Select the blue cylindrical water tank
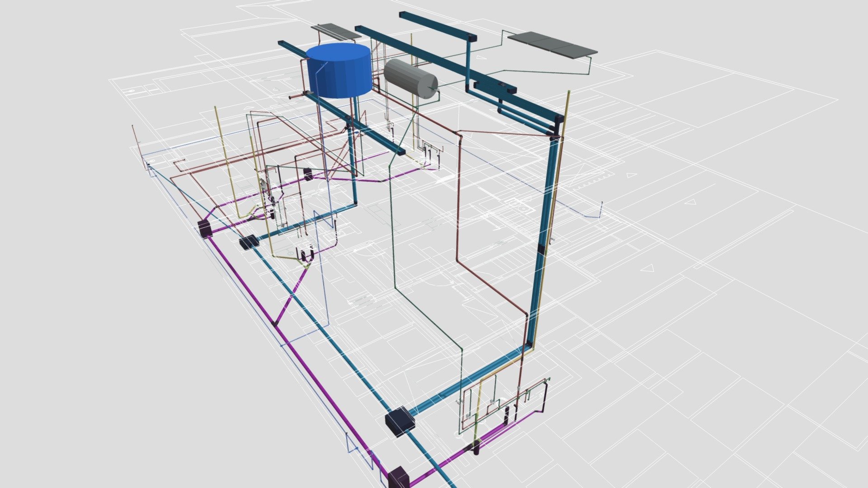This screenshot has width=868, height=488. (339, 70)
